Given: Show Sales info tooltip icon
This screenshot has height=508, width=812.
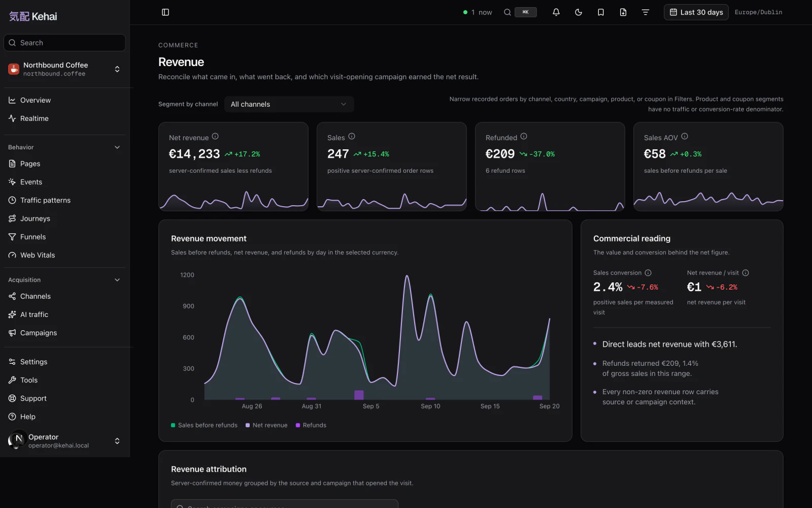Looking at the screenshot, I should click(352, 136).
